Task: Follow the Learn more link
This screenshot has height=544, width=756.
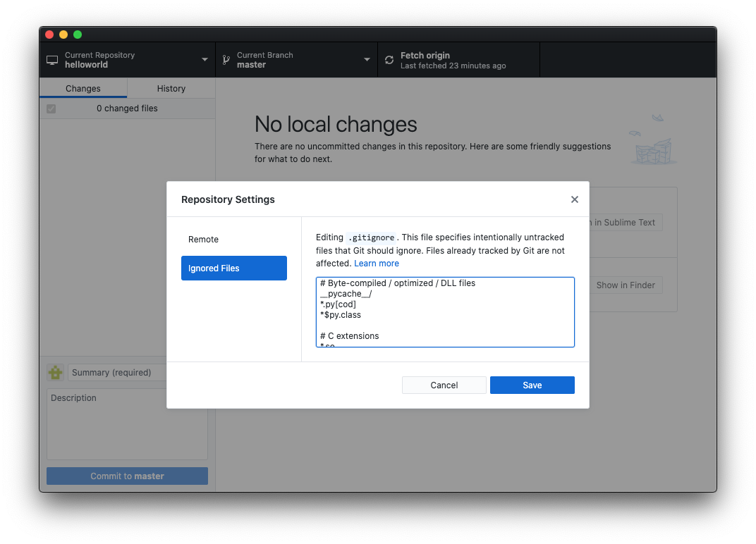Action: 376,264
